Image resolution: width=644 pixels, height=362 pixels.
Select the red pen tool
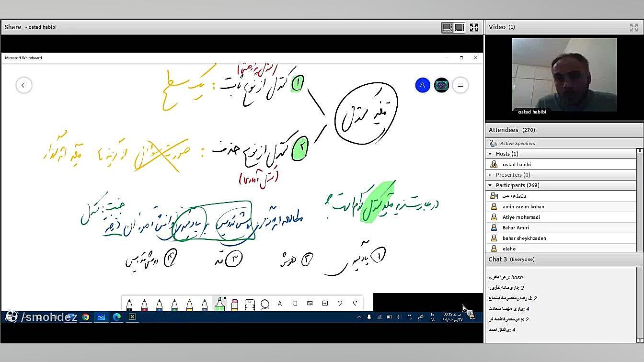pos(144,305)
